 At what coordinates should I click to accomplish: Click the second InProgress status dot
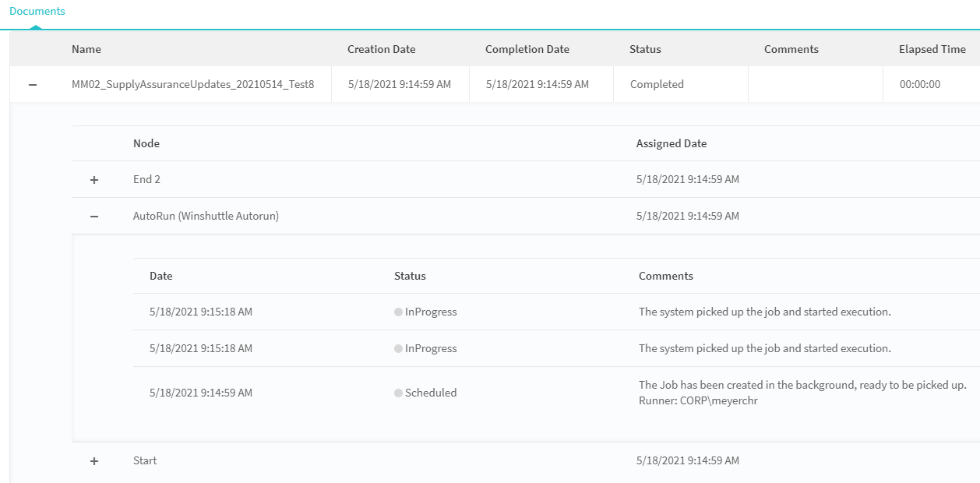(x=398, y=349)
